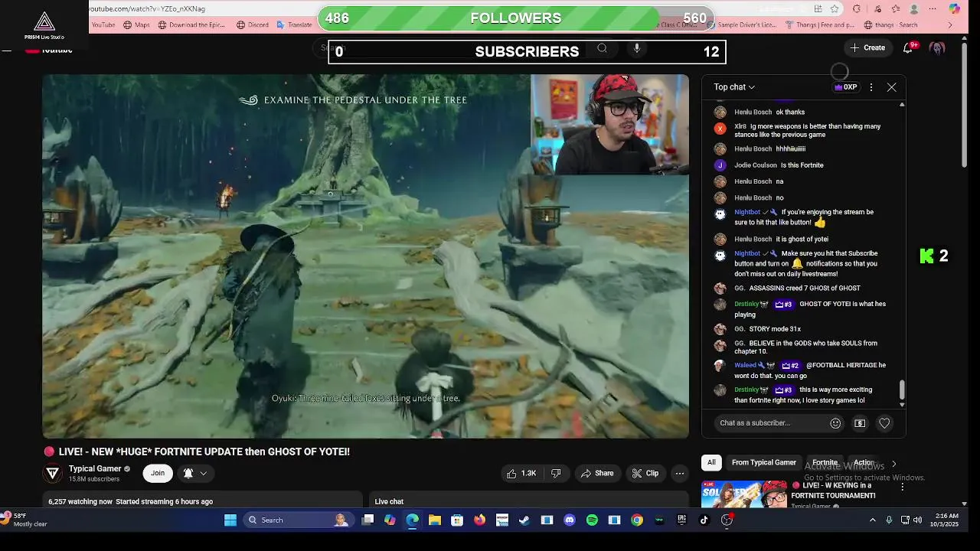Open the Typical Gamer channel name link
980x551 pixels.
(x=95, y=468)
